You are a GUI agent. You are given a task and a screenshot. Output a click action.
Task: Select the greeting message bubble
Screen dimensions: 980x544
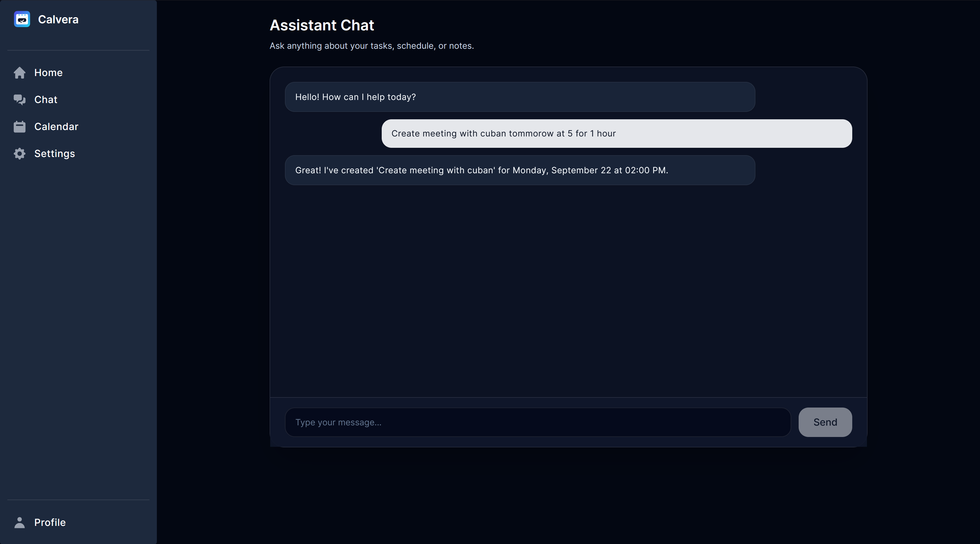click(520, 97)
